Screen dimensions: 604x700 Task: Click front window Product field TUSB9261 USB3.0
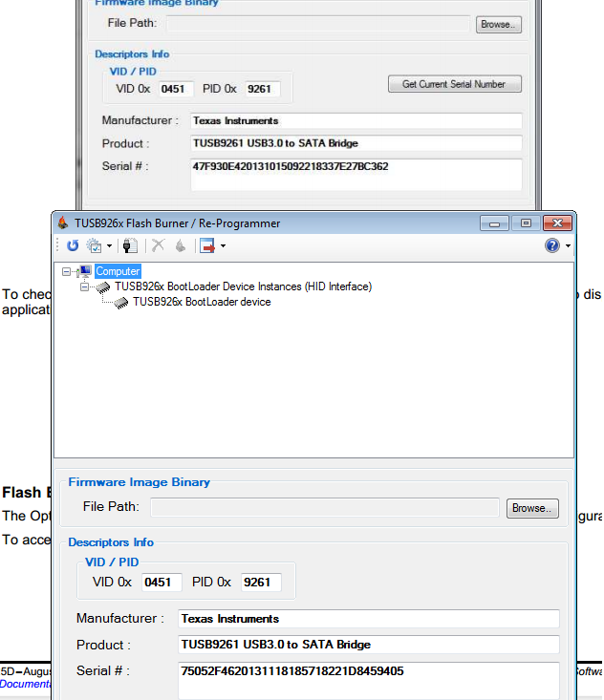click(369, 645)
